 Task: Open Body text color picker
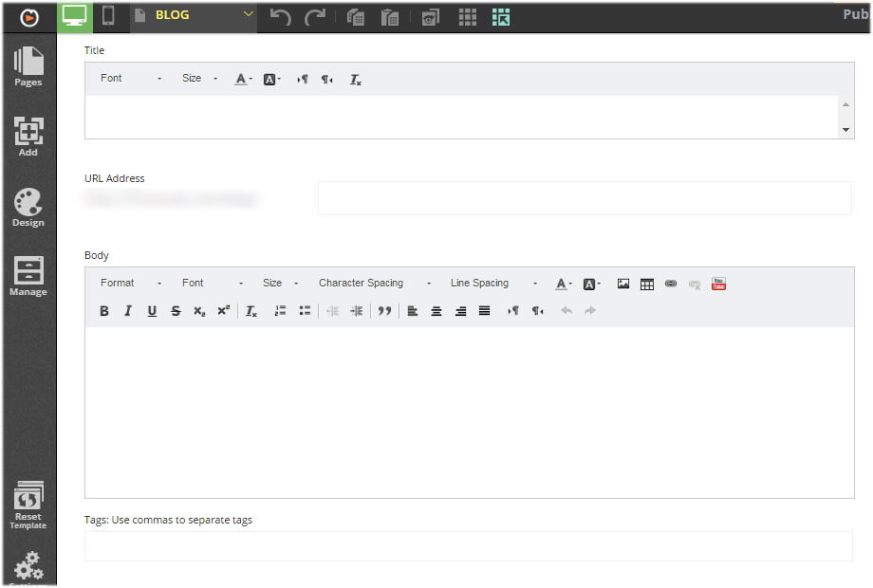click(x=564, y=284)
